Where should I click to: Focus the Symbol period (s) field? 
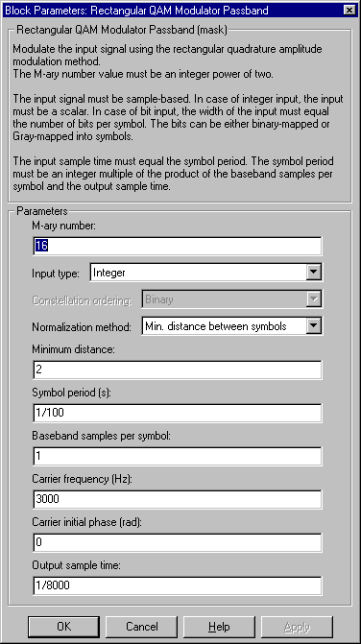click(x=178, y=413)
